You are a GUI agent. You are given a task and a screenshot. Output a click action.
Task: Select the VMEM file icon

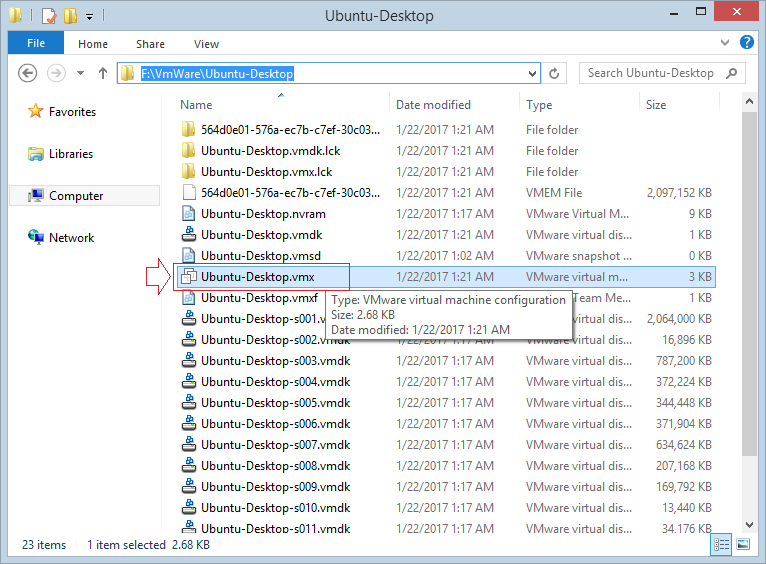click(x=189, y=192)
